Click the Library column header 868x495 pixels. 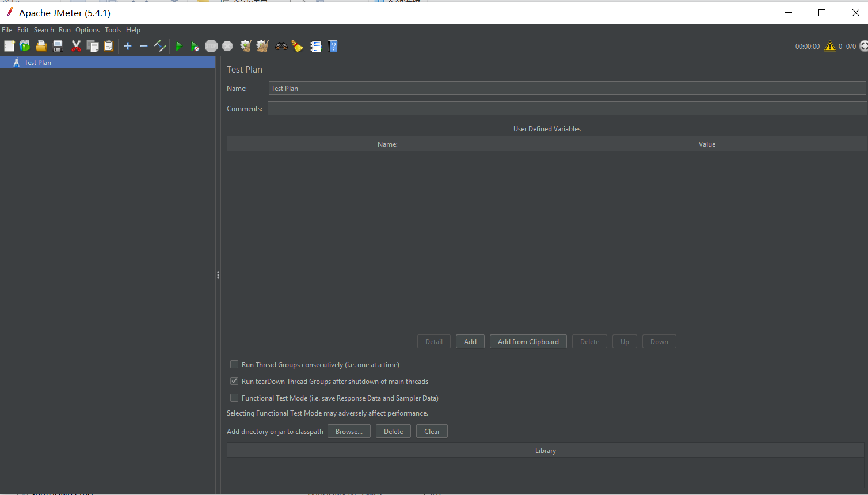[546, 450]
